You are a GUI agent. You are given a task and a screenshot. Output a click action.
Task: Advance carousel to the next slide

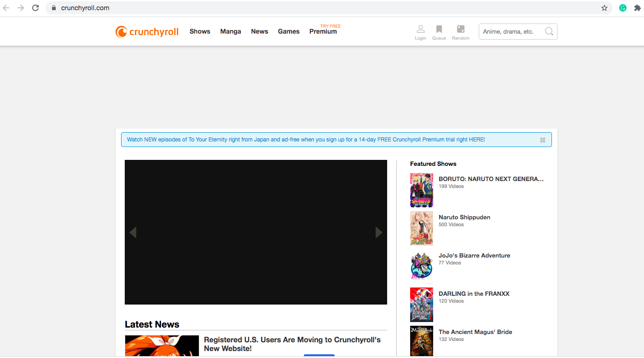point(379,232)
